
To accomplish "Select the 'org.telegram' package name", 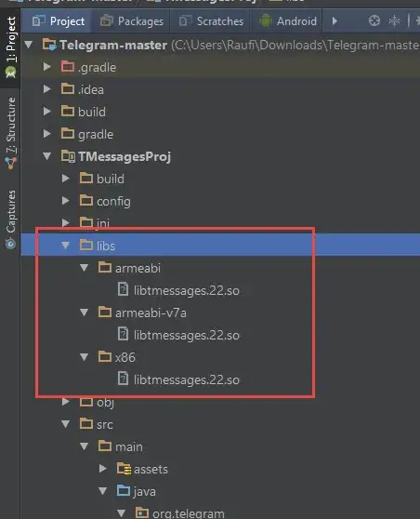I will point(189,513).
